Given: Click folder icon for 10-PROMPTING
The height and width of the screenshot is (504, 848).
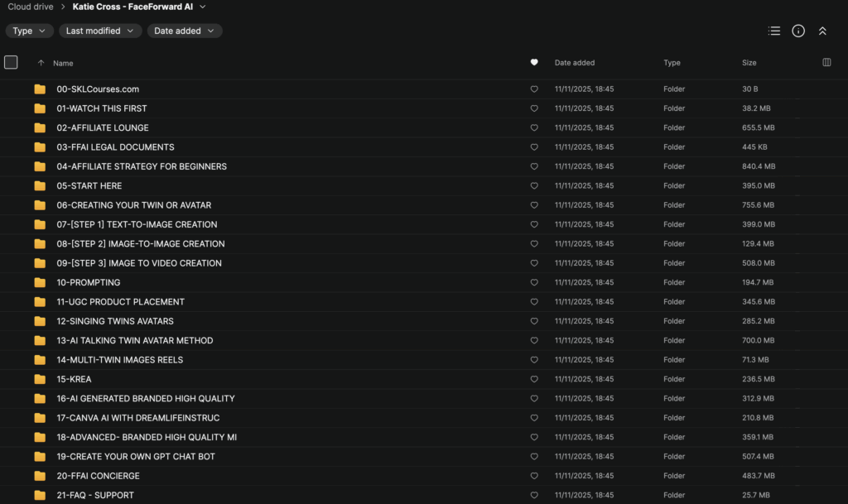Looking at the screenshot, I should (x=40, y=282).
